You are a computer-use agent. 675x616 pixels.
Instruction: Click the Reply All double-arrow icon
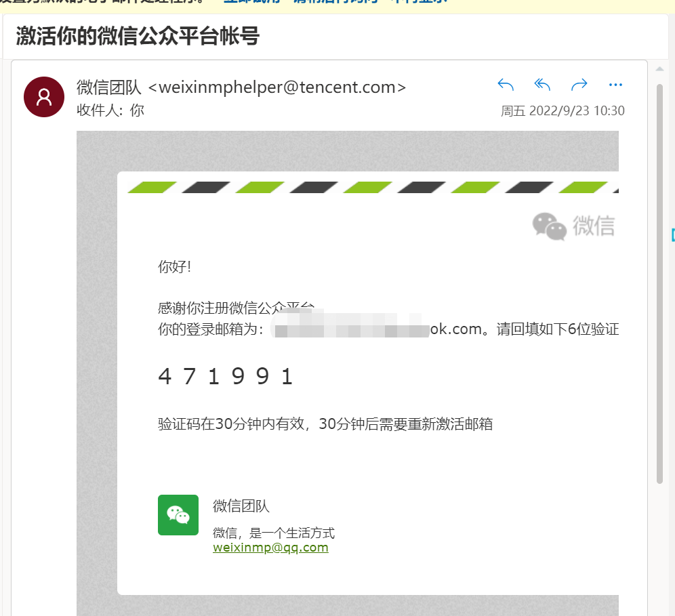[542, 85]
